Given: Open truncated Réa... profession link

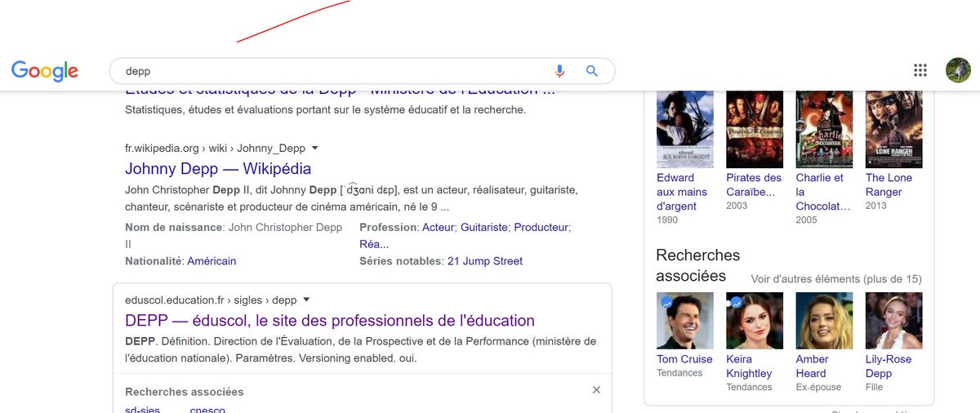Looking at the screenshot, I should click(374, 244).
